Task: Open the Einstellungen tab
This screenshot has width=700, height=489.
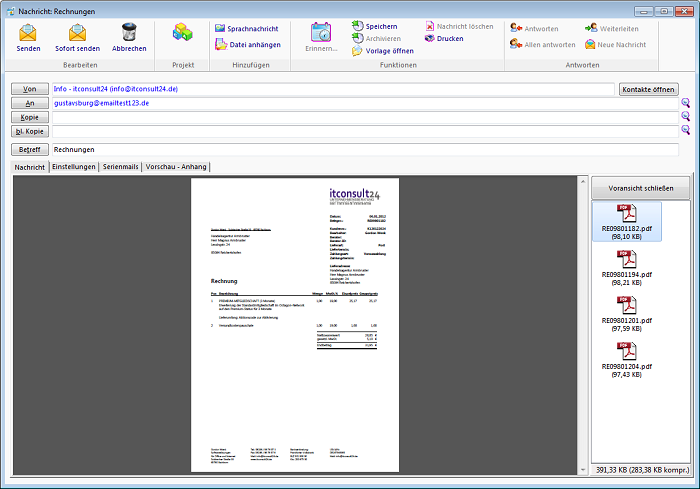Action: [x=74, y=167]
